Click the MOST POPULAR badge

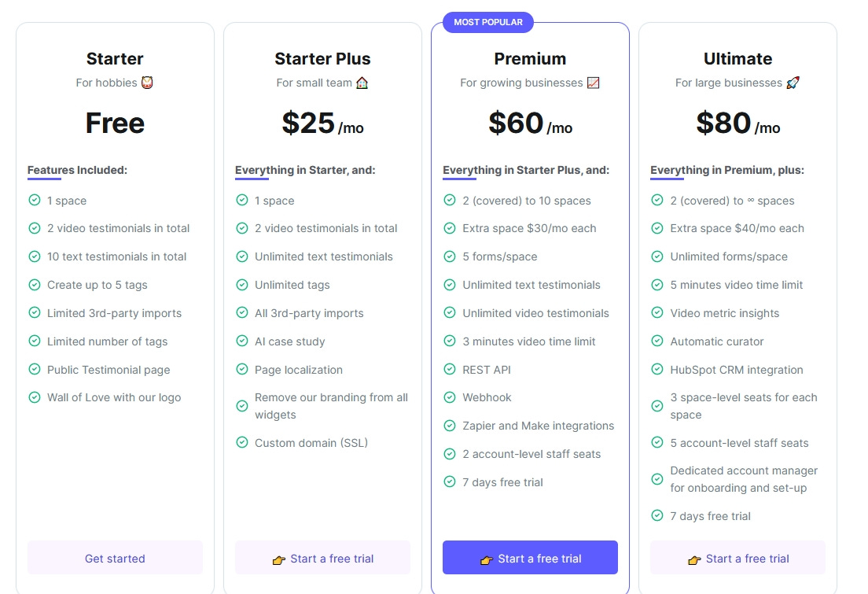(x=488, y=22)
